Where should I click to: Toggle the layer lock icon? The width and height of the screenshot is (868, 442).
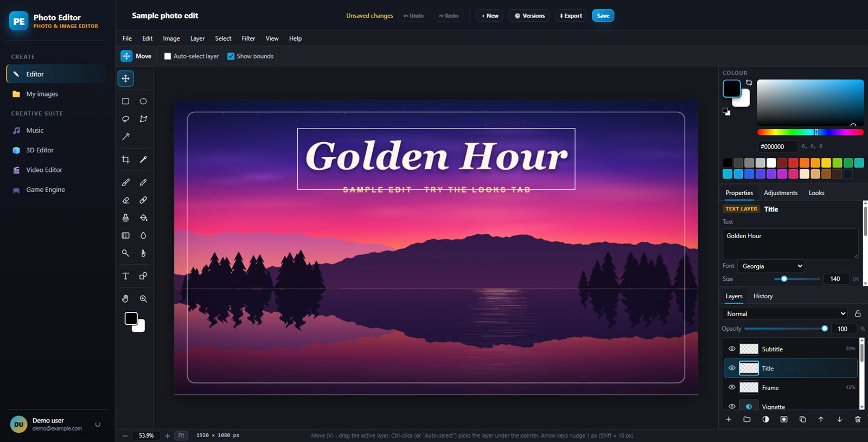[858, 313]
